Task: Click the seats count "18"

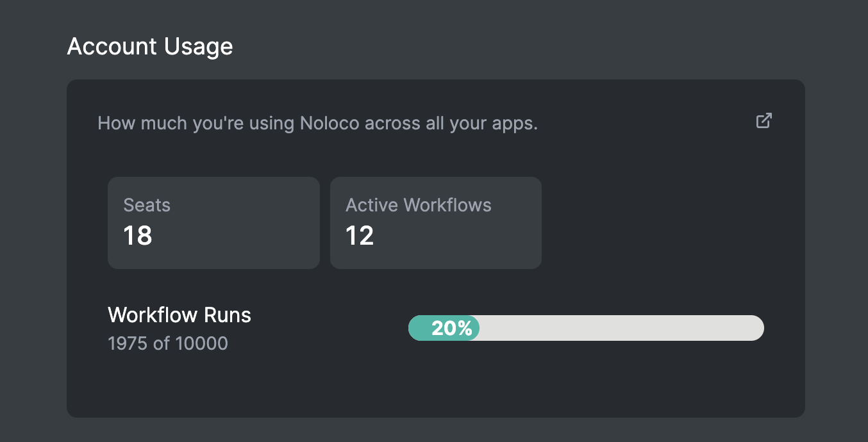Action: pyautogui.click(x=138, y=236)
